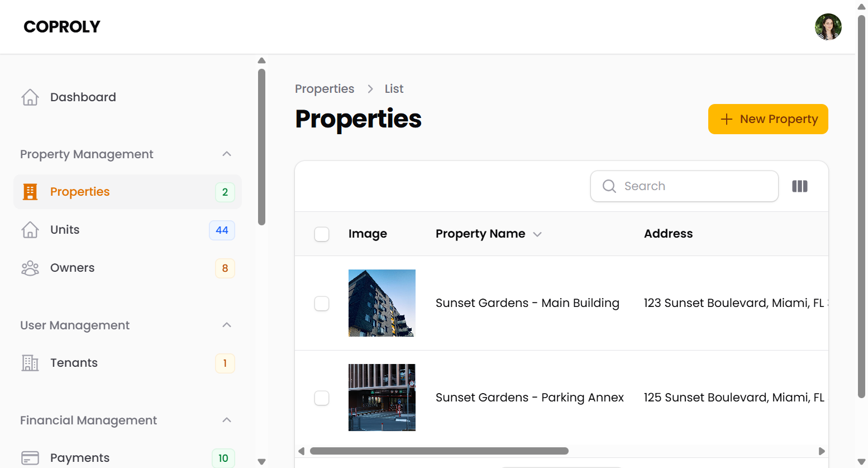
Task: Collapse the Property Management section
Action: [x=227, y=154]
